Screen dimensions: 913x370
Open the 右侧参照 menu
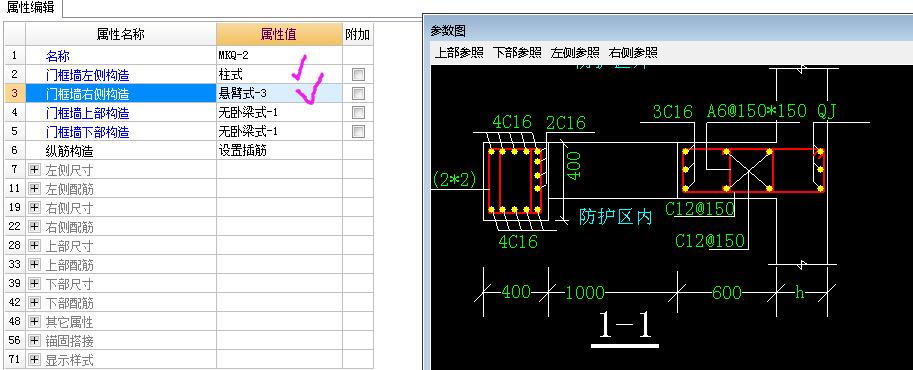click(633, 52)
